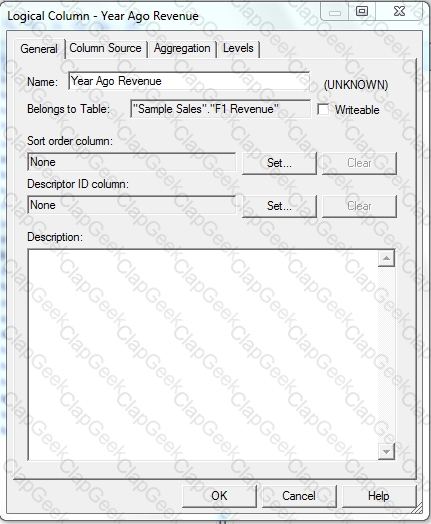Screen dimensions: 431x524
Task: Maximize the Logical Column dialog window
Action: click(362, 12)
